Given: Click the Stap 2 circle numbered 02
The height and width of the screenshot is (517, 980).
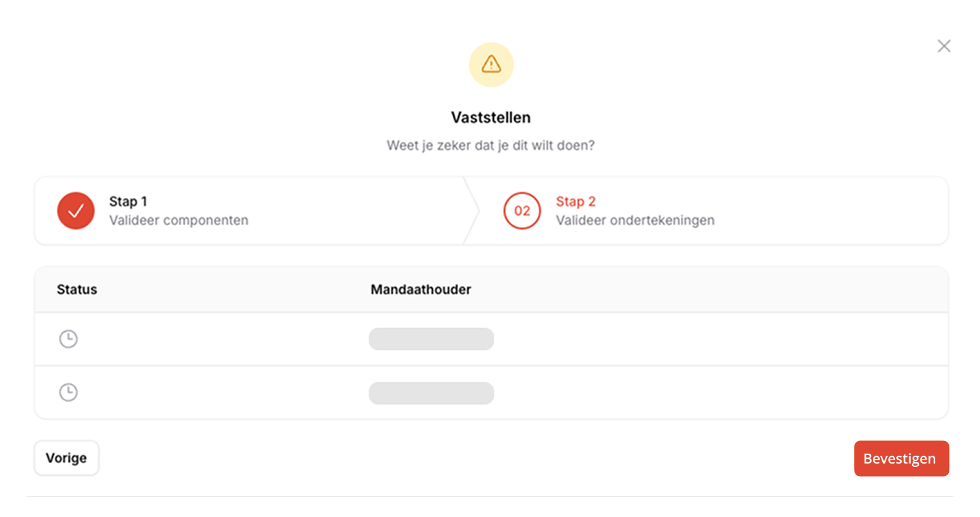Looking at the screenshot, I should pos(522,211).
